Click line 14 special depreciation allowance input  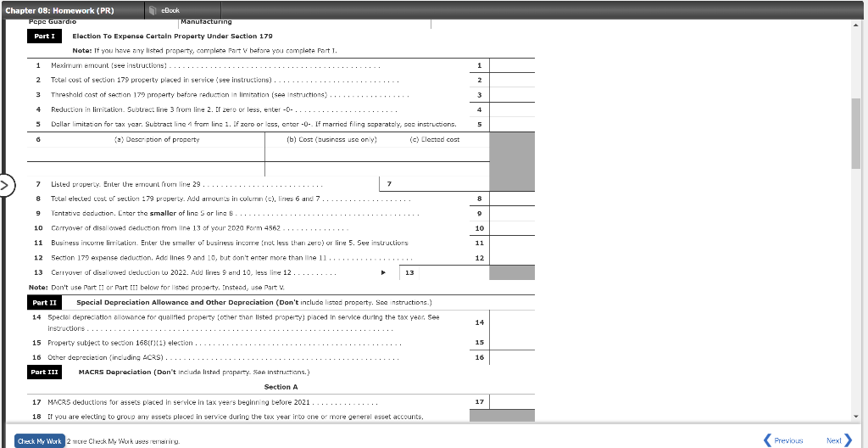(x=512, y=322)
